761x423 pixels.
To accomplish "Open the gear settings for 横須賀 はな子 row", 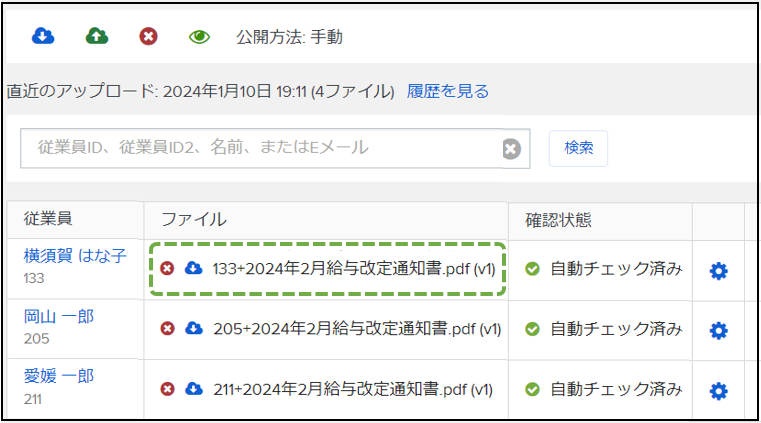I will click(718, 271).
